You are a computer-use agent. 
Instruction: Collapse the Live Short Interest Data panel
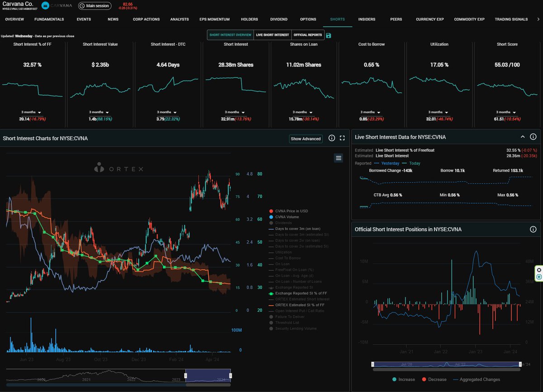pyautogui.click(x=522, y=137)
